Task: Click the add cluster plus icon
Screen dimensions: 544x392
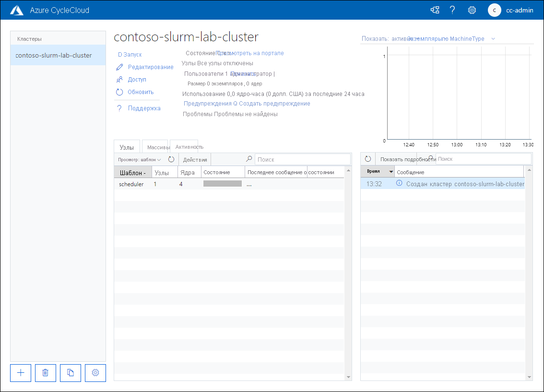Action: [20, 373]
